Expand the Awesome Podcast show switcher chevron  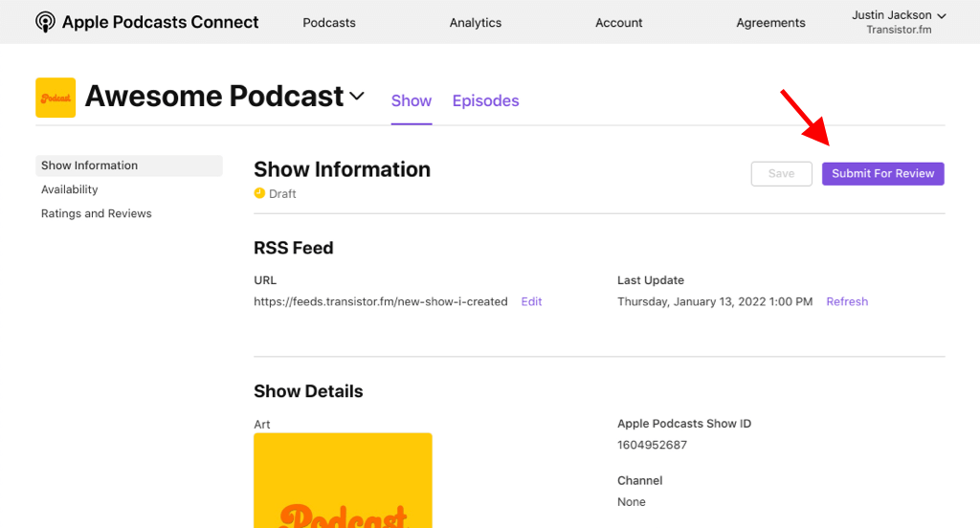tap(357, 96)
